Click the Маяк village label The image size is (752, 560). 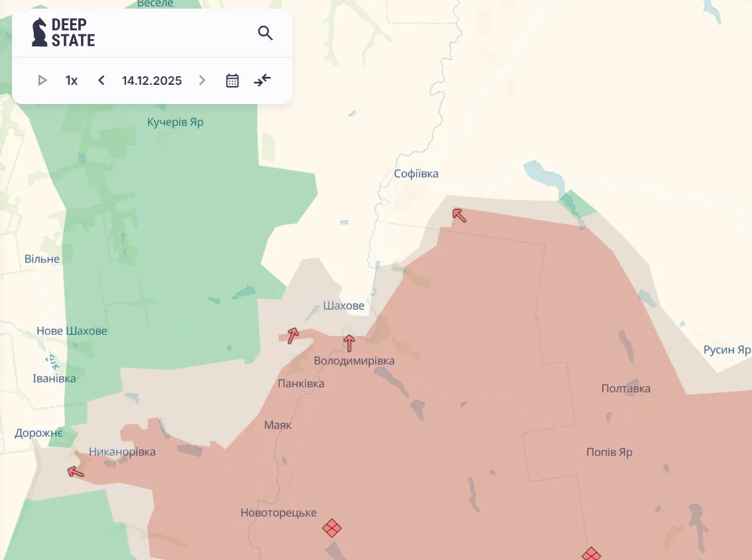(277, 425)
